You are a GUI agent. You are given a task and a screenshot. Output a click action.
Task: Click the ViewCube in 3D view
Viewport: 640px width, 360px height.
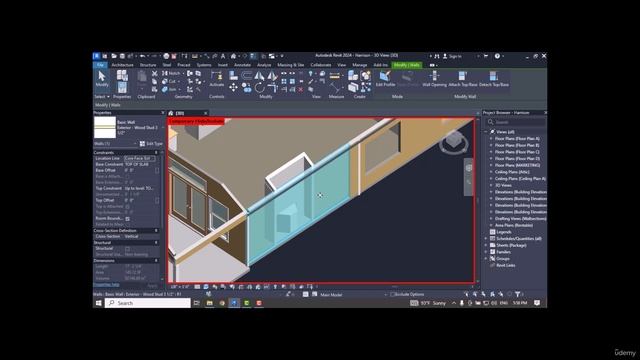coord(453,142)
